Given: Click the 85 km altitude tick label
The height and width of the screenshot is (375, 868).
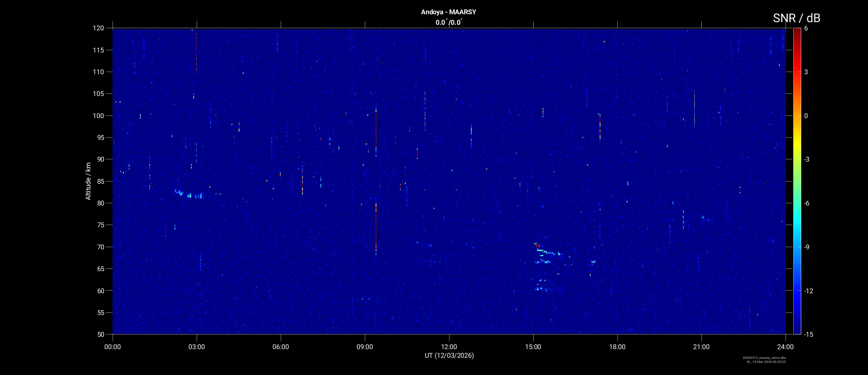Looking at the screenshot, I should coord(100,181).
